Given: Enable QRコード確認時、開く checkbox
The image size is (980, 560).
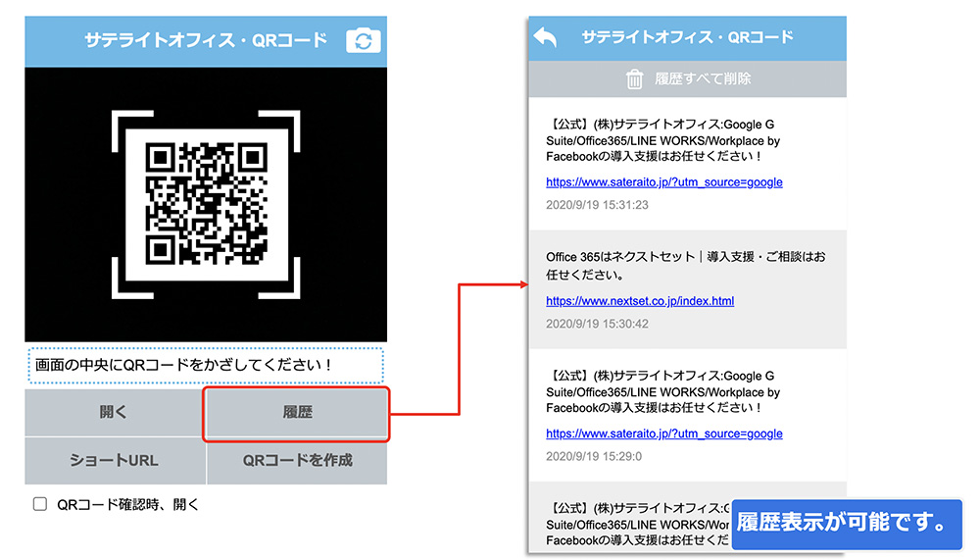Looking at the screenshot, I should (x=40, y=504).
